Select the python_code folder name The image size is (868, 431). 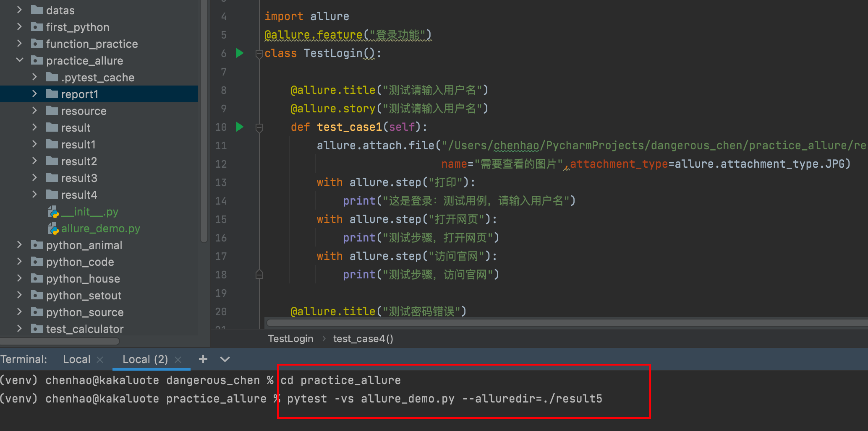80,262
